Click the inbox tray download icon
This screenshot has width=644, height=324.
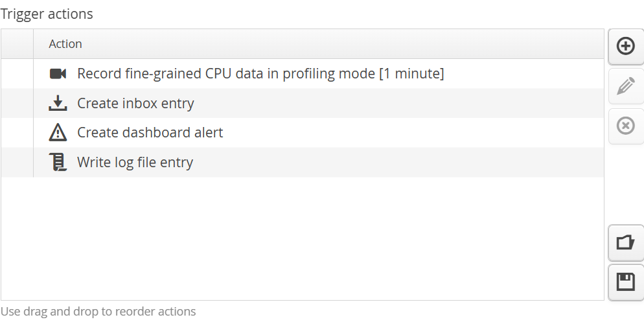coord(58,104)
